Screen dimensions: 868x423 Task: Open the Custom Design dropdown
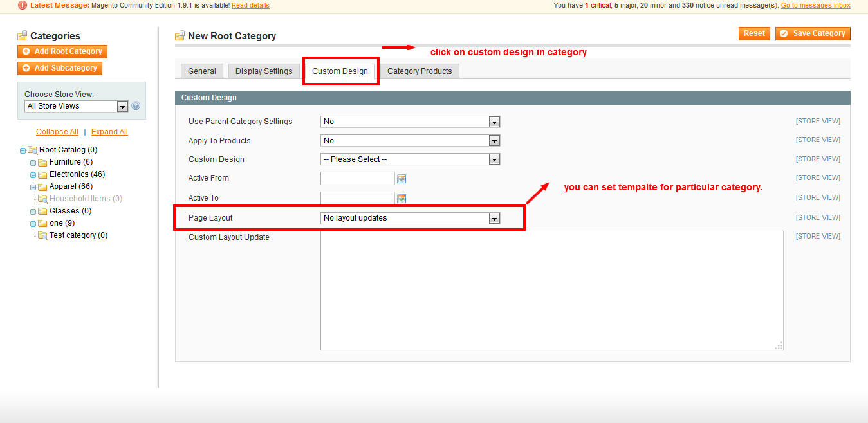click(410, 159)
